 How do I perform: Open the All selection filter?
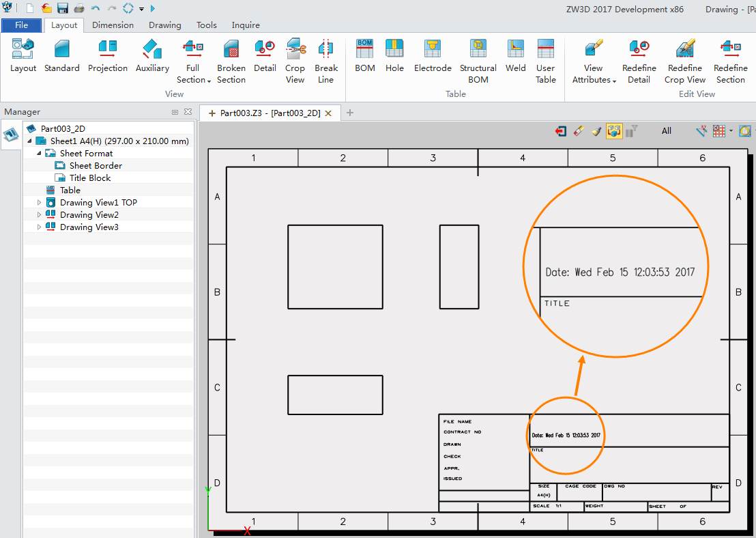pos(667,131)
